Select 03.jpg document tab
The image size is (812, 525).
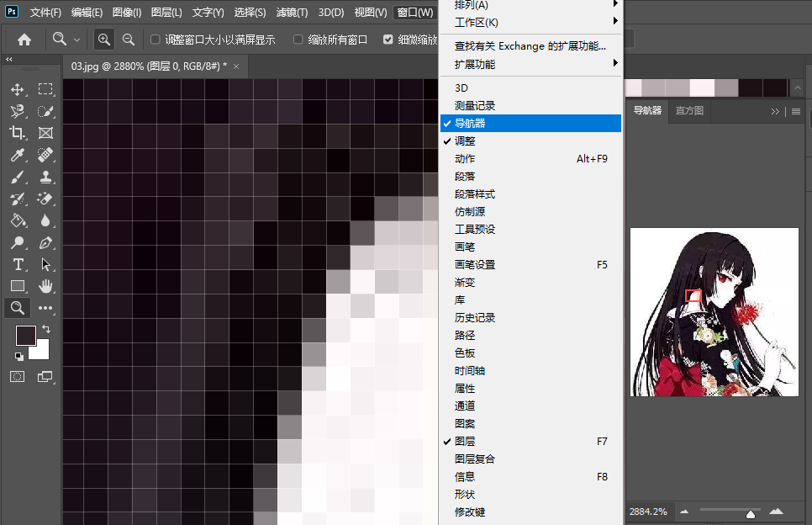pos(149,66)
